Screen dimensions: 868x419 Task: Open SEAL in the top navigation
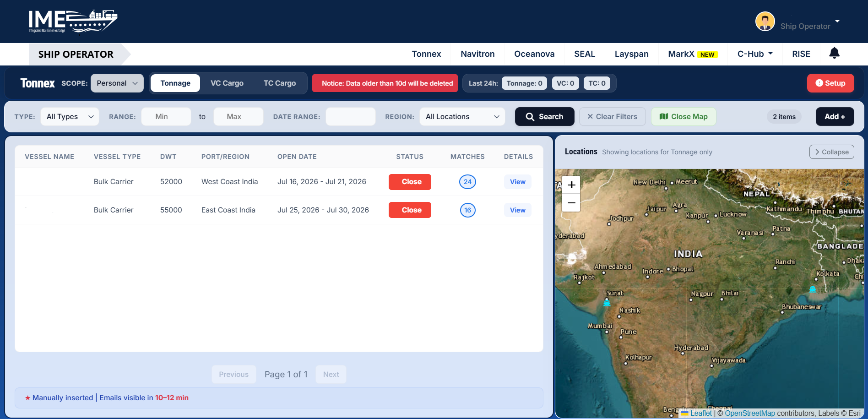click(585, 54)
